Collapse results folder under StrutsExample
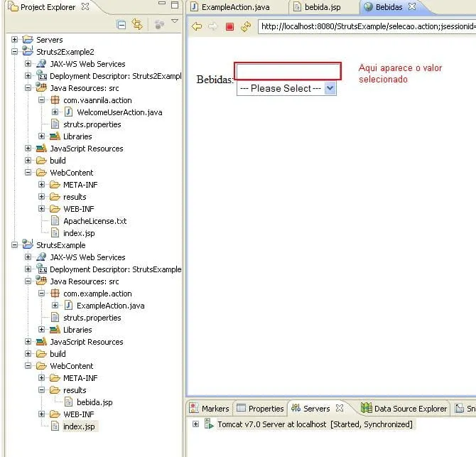This screenshot has width=476, height=457. click(42, 389)
